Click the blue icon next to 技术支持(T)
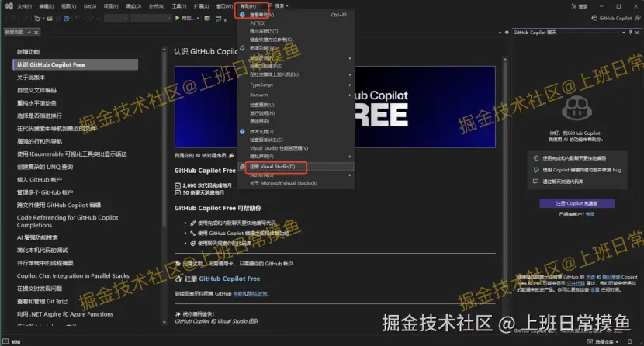 [x=242, y=132]
